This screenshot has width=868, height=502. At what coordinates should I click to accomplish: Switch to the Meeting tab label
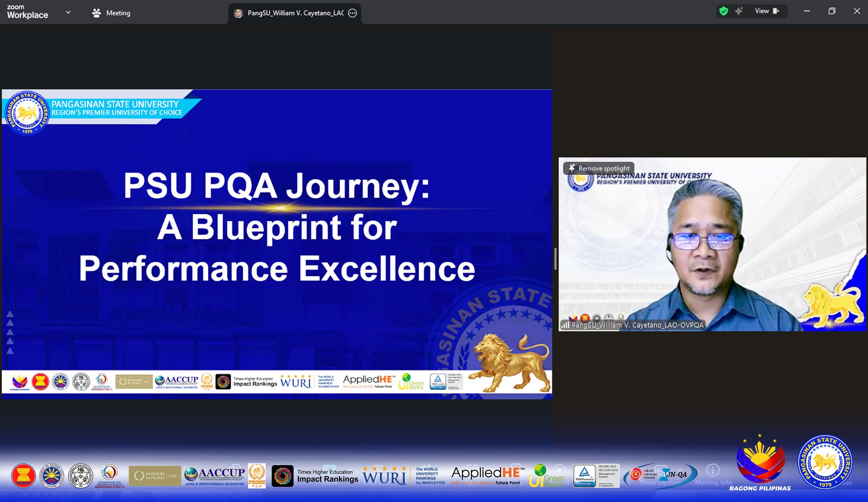coord(118,13)
